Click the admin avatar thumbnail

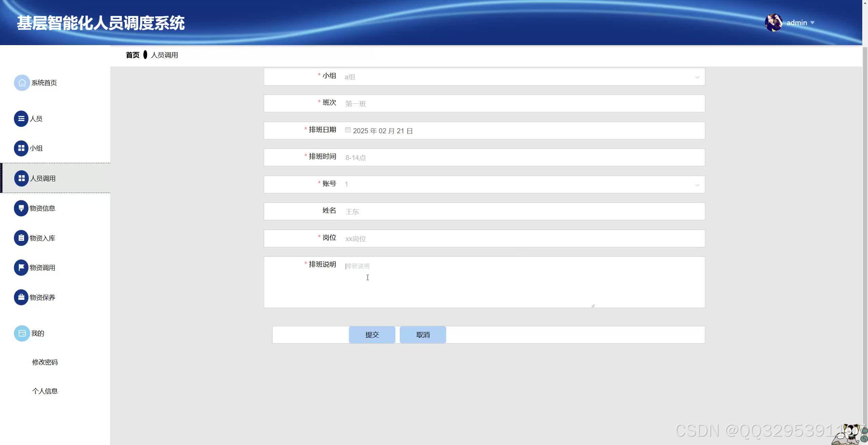774,23
